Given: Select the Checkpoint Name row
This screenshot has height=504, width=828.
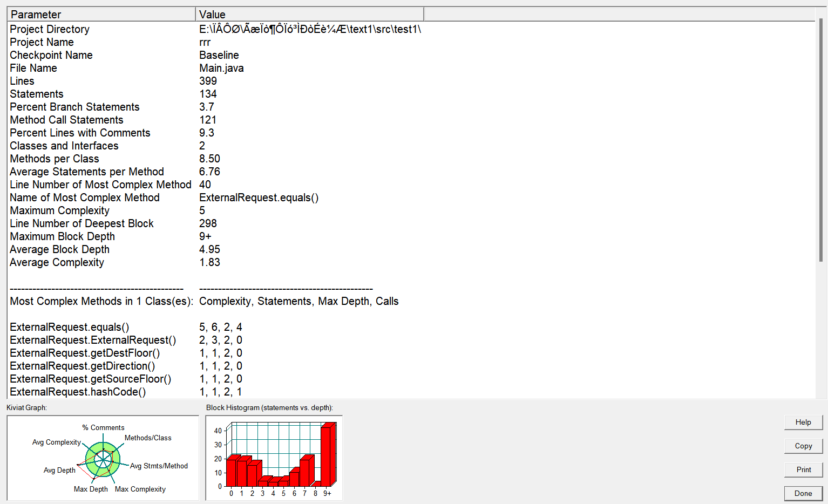Looking at the screenshot, I should [x=411, y=55].
